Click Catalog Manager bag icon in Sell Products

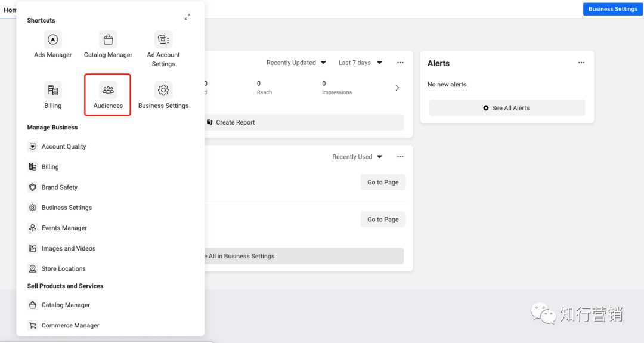[32, 305]
